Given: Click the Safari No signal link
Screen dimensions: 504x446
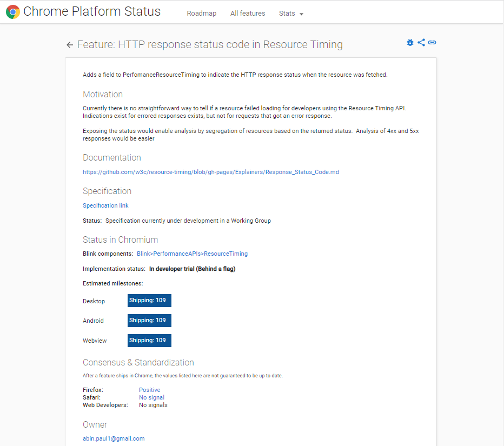Looking at the screenshot, I should (x=151, y=397).
